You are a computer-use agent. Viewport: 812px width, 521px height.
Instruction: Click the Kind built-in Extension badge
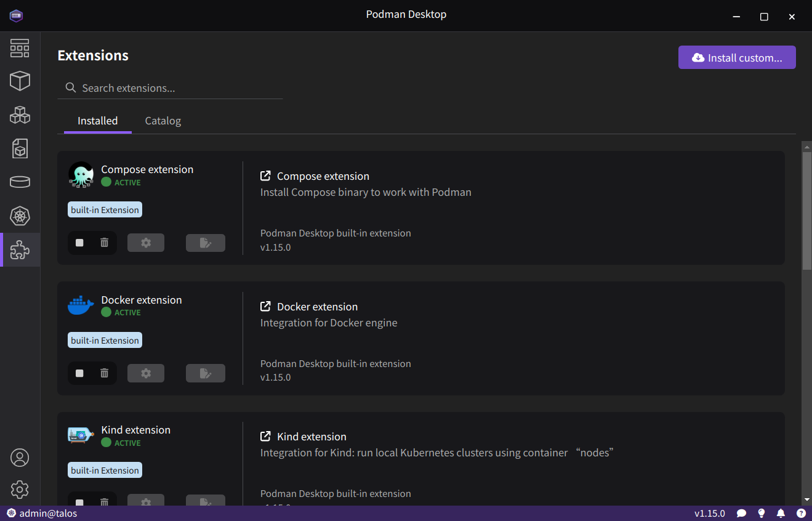click(105, 471)
